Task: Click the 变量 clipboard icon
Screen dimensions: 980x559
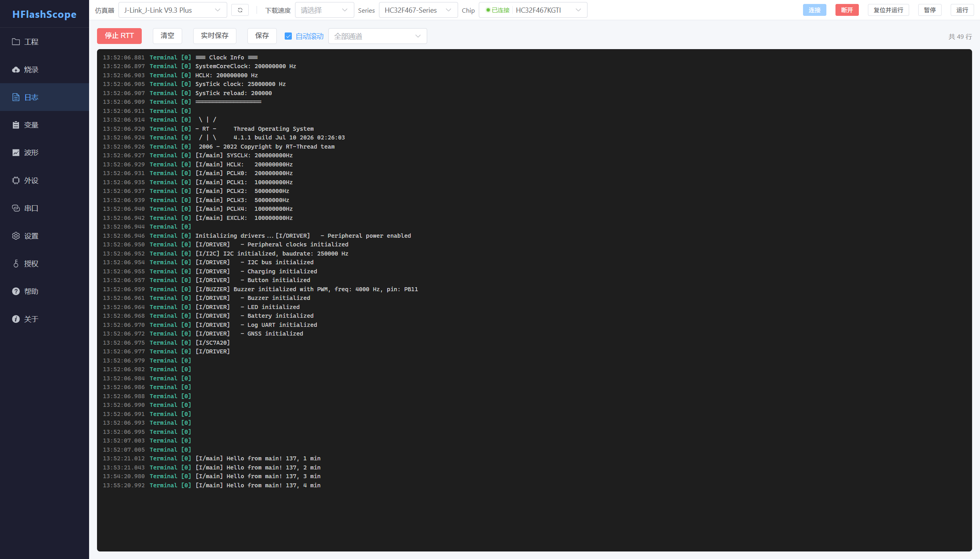Action: click(x=16, y=125)
